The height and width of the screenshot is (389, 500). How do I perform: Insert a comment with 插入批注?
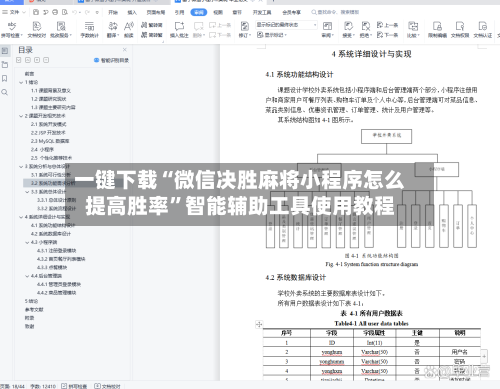[179, 29]
